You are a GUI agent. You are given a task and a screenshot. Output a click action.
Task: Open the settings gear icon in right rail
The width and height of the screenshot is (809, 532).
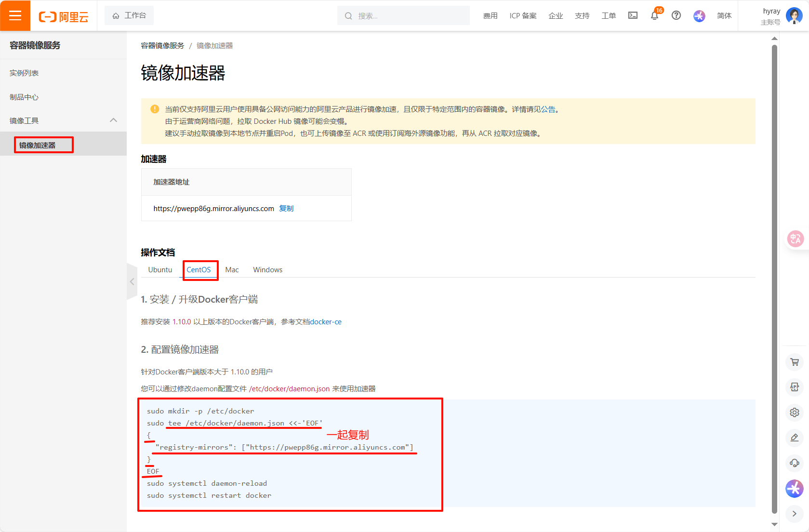[x=795, y=412]
